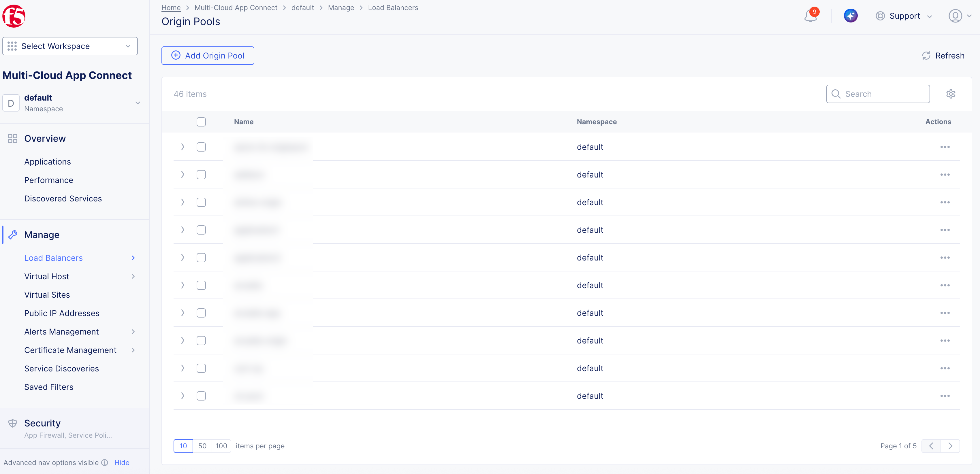Click the Hide link in sidebar footer
980x474 pixels.
coord(122,462)
